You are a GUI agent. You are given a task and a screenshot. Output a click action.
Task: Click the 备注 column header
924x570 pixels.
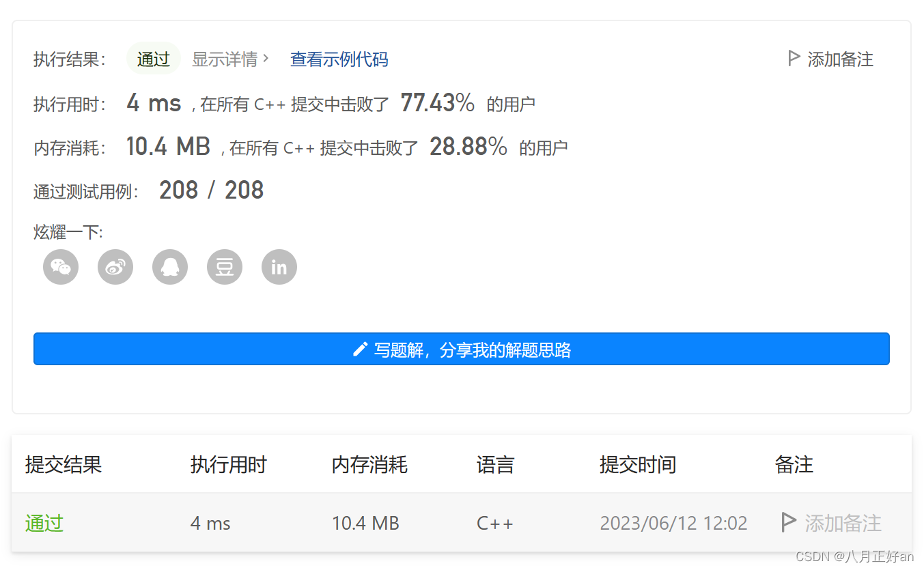[x=794, y=465]
